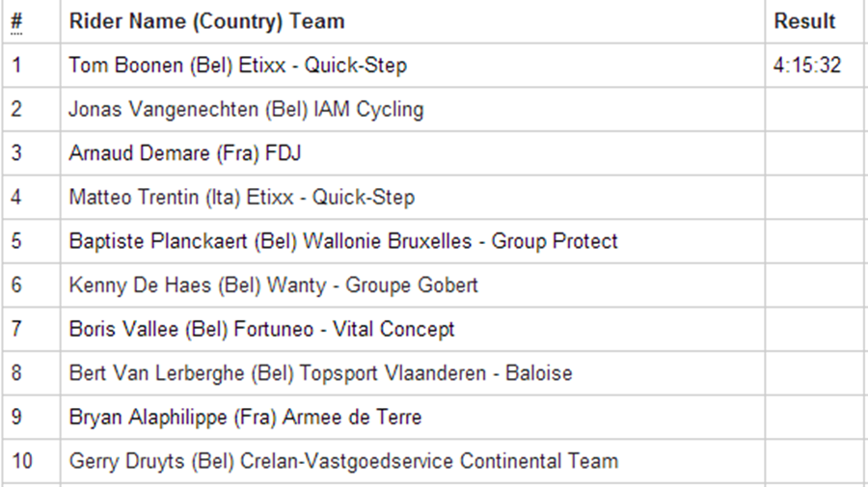Click the "#" column header
This screenshot has height=487, width=868.
pos(16,21)
